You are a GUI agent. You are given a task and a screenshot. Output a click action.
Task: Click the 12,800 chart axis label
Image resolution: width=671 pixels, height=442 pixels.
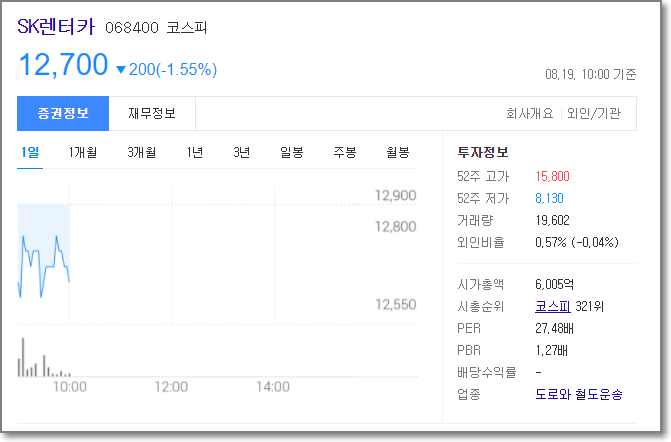tap(395, 226)
